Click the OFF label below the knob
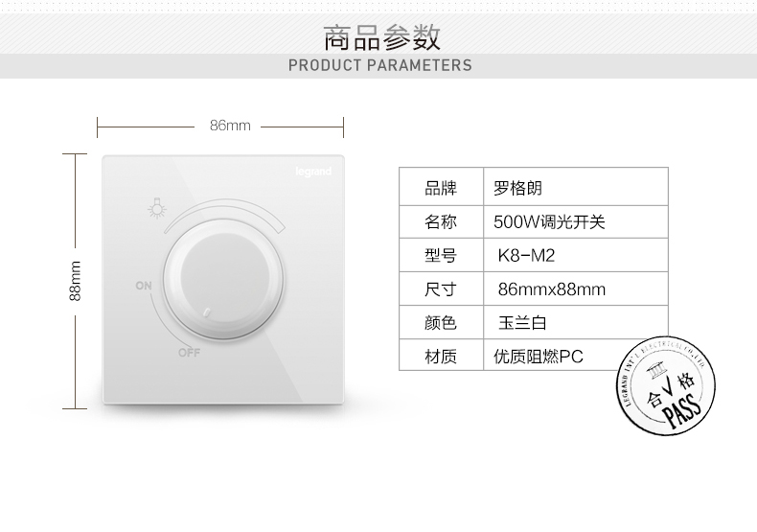757x532 pixels. (189, 351)
